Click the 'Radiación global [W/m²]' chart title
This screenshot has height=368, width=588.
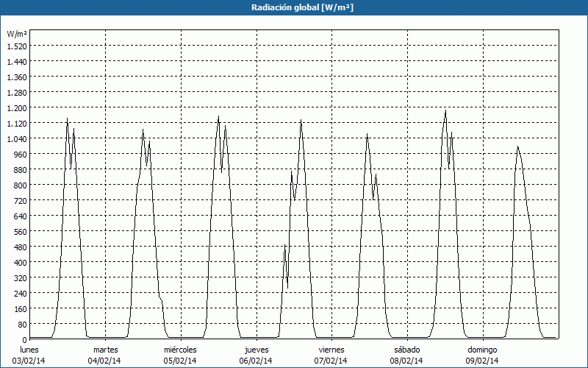point(302,7)
